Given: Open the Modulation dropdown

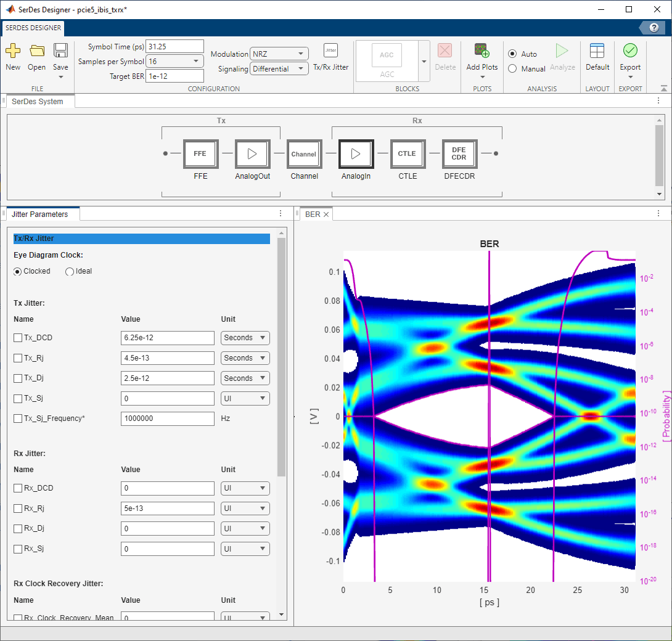Looking at the screenshot, I should coord(279,54).
